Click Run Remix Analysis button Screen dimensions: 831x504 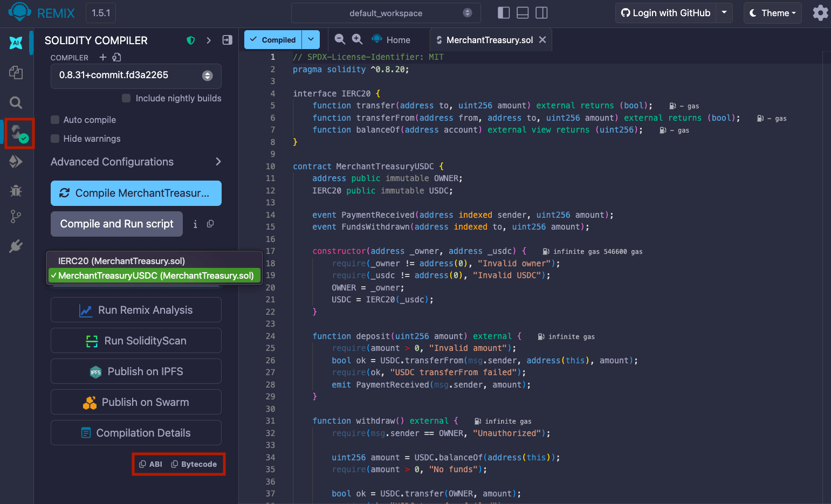pos(136,310)
